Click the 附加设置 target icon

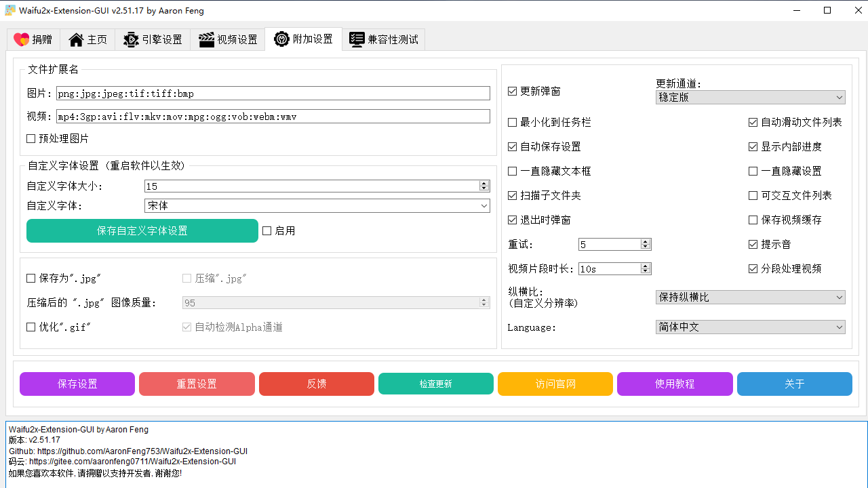pos(281,39)
